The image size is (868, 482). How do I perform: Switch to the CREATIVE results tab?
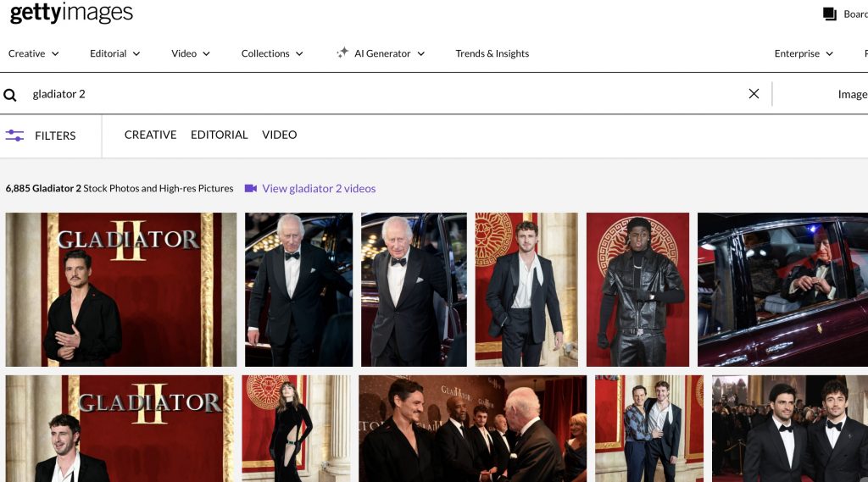pyautogui.click(x=150, y=135)
